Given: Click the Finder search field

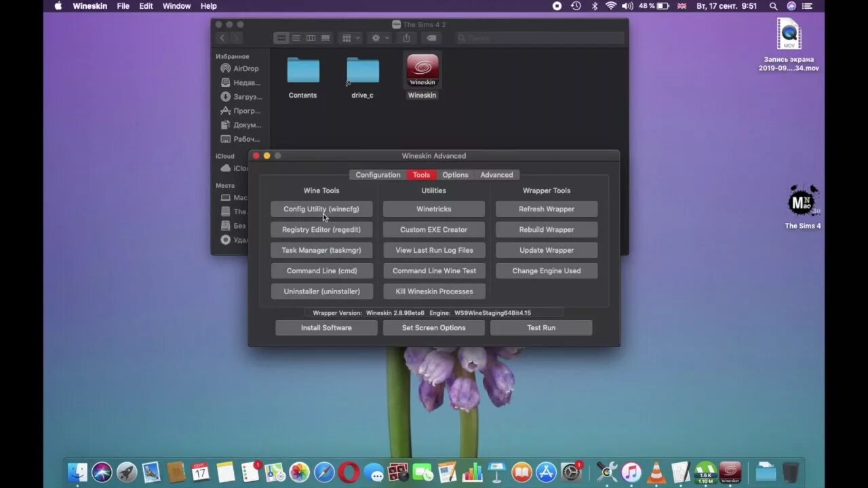Looking at the screenshot, I should click(x=540, y=38).
